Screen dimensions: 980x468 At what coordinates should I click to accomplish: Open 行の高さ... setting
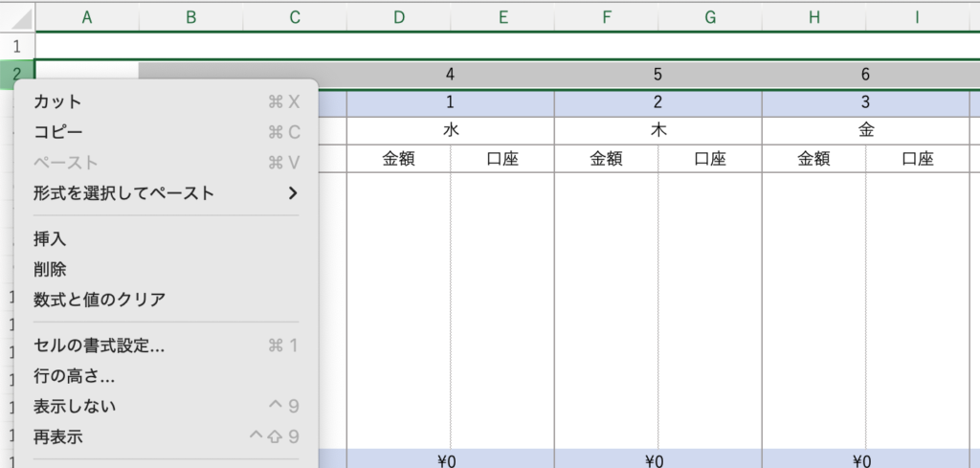click(75, 376)
